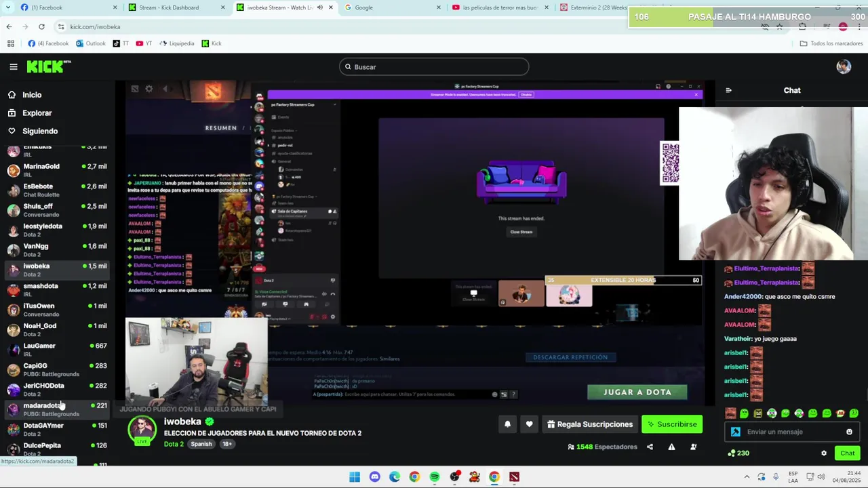
Task: Click the green Suscribirse button
Action: click(x=672, y=424)
